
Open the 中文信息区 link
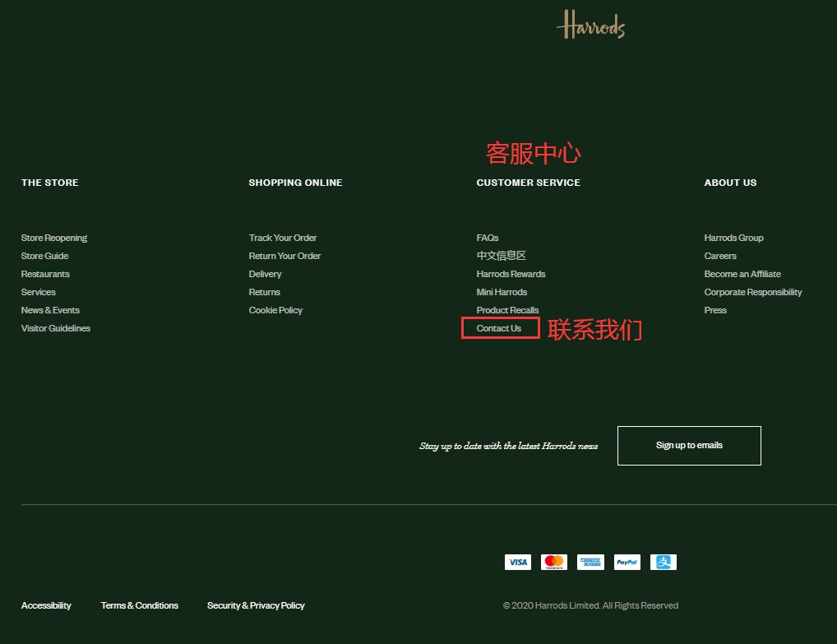click(x=502, y=256)
